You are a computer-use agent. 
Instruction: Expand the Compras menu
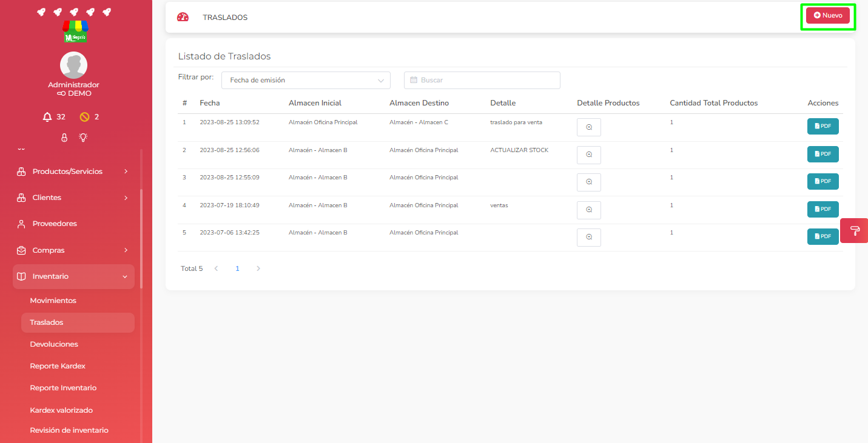(73, 250)
